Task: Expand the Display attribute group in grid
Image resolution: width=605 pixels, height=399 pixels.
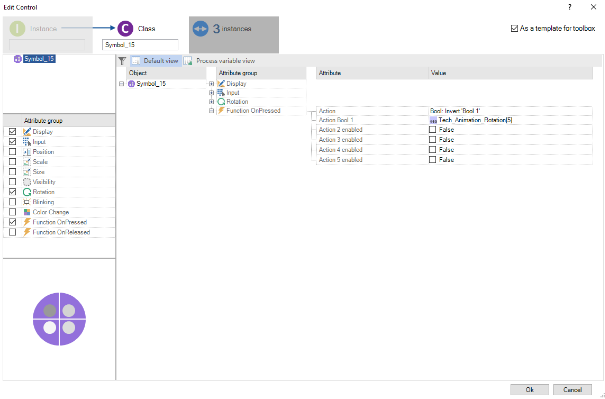Action: tap(211, 84)
